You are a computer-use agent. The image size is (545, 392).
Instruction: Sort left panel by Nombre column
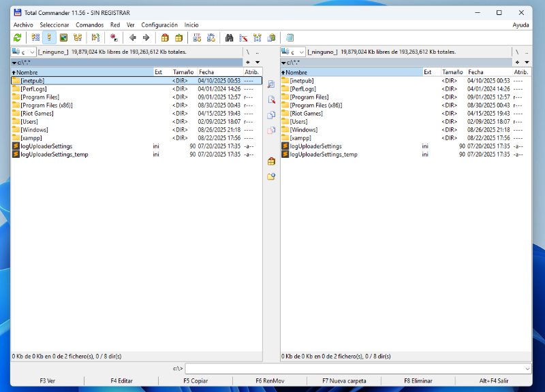[x=82, y=72]
